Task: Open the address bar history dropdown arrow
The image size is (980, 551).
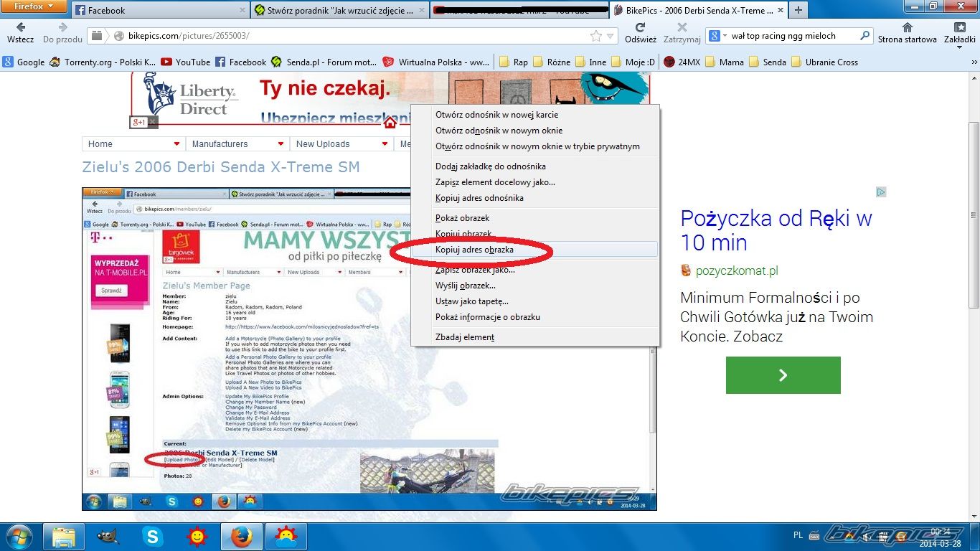Action: coord(611,36)
